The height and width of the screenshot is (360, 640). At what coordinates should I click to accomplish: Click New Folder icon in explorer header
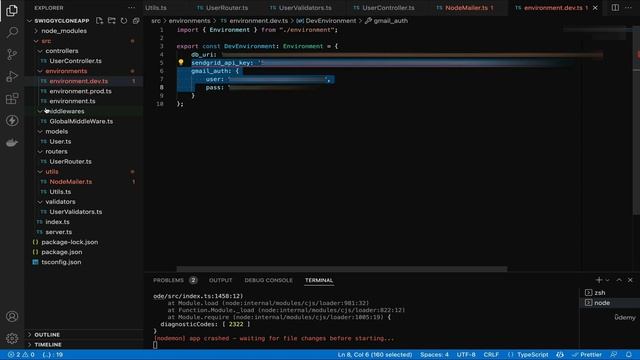click(111, 20)
